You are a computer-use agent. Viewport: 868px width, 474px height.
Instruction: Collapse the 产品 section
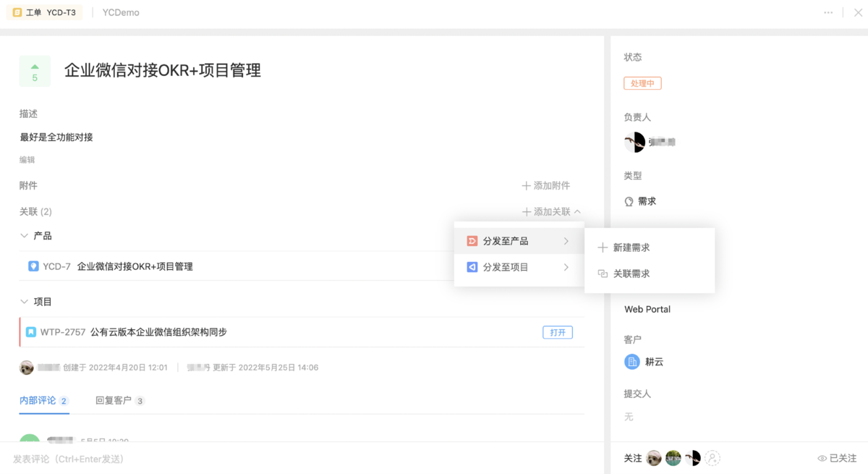point(23,235)
